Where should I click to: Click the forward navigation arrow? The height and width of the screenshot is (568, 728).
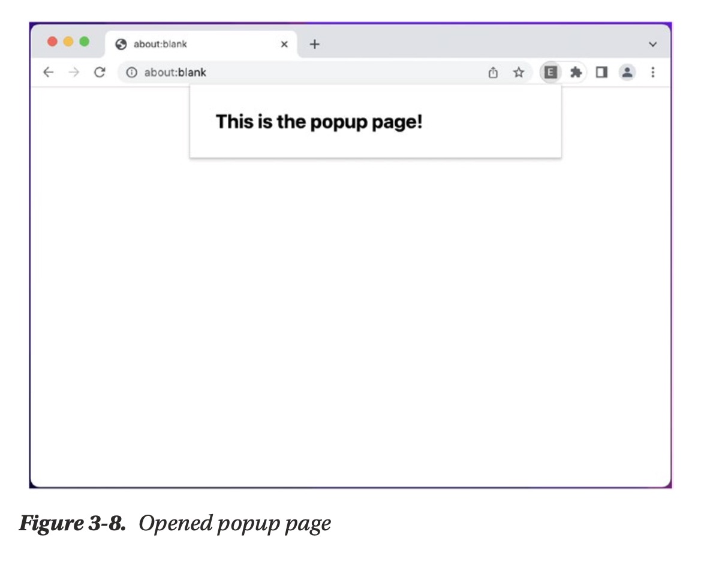point(74,72)
